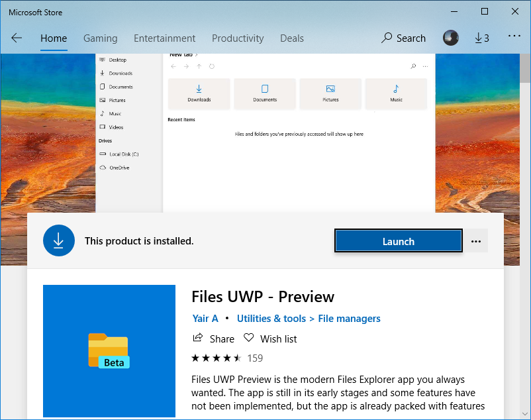This screenshot has width=531, height=420.
Task: Click the Wish list label
Action: (278, 339)
